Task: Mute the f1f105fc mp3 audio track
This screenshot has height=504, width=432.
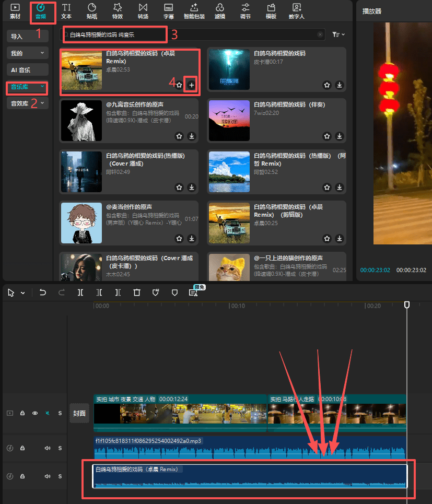Action: point(47,448)
